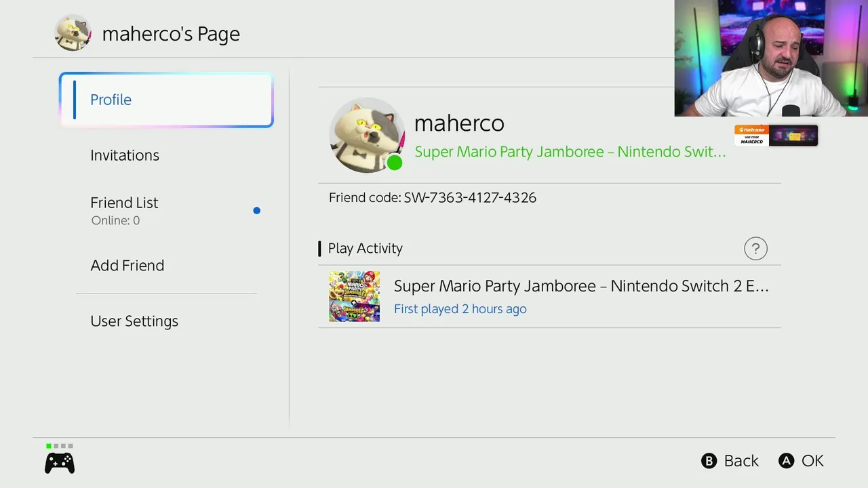Click the streamer webcam overlay
Viewport: 868px width, 488px height.
coord(771,58)
